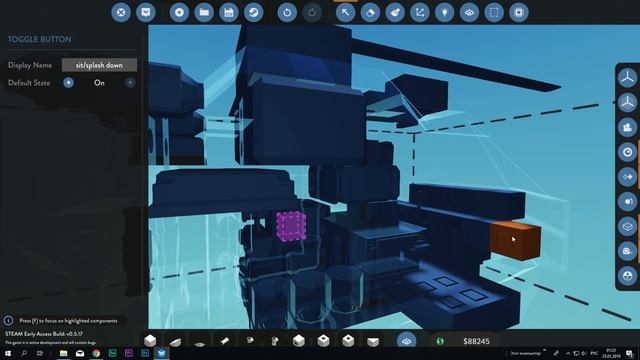
Task: Click the open box icon in right panel
Action: [x=627, y=226]
